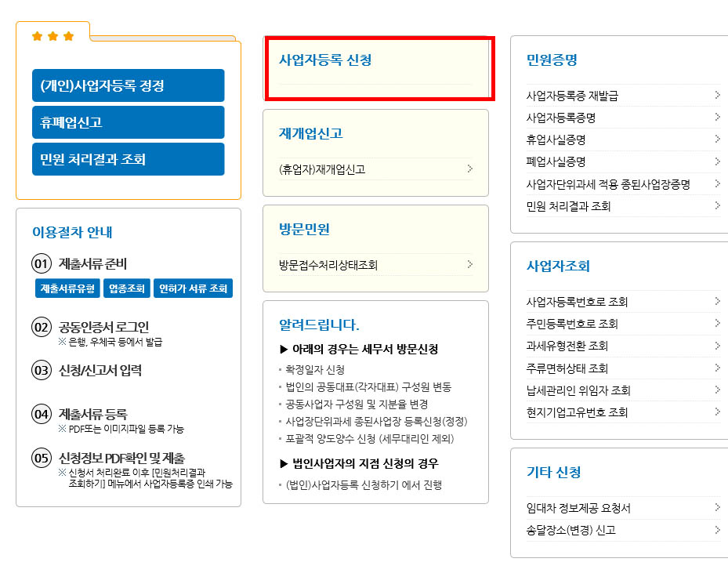
Task: Click chevron beside 송달장소(변경) 신고
Action: point(717,529)
